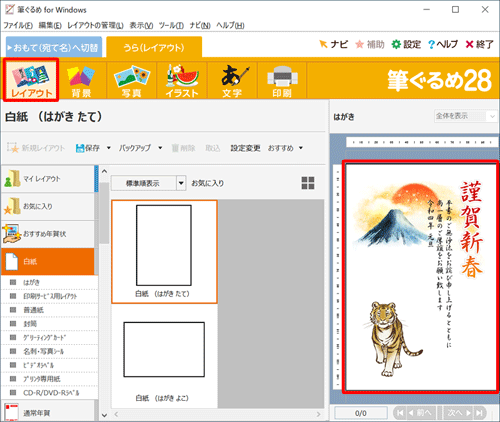This screenshot has width=500, height=422.
Task: Open the 文字 tool
Action: 232,80
